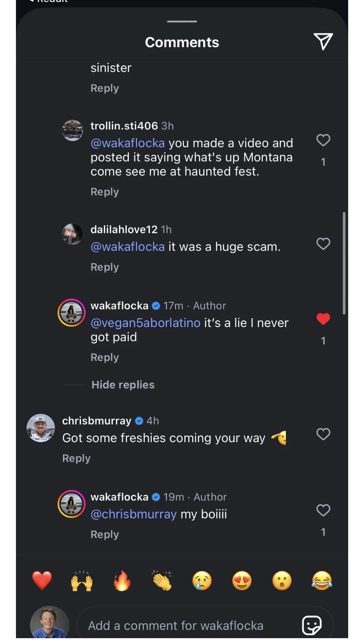Unlike wakaflocka's "never got paid" comment
Screen dimensions: 361x644
click(323, 319)
